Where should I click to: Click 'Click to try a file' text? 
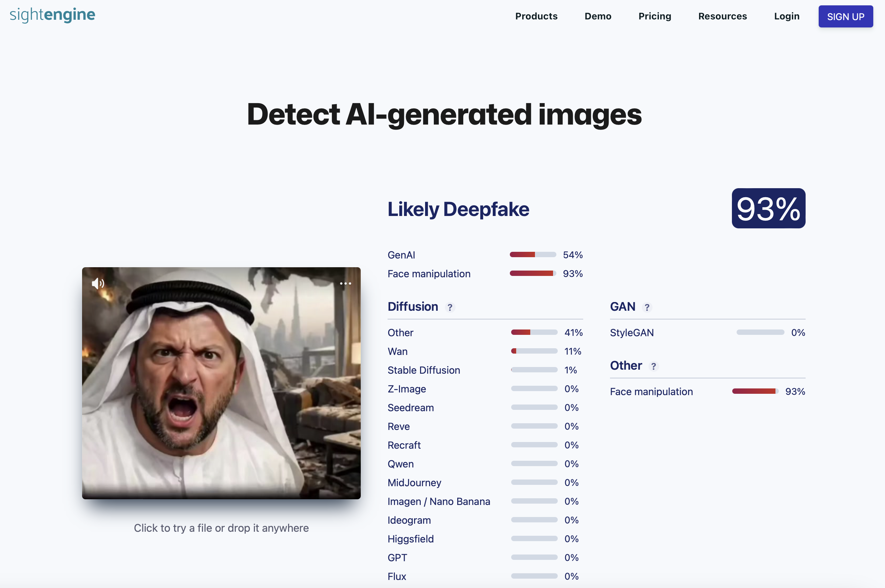tap(221, 528)
